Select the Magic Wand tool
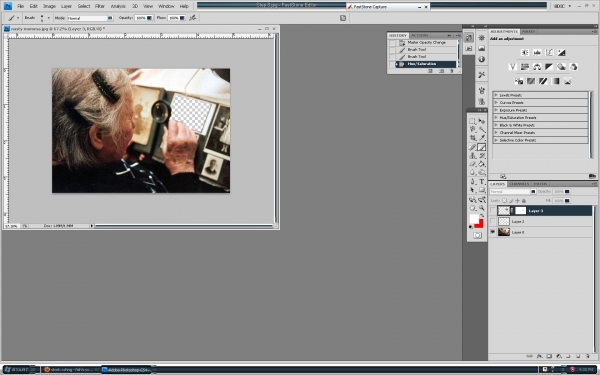600x375 pixels. [482, 129]
